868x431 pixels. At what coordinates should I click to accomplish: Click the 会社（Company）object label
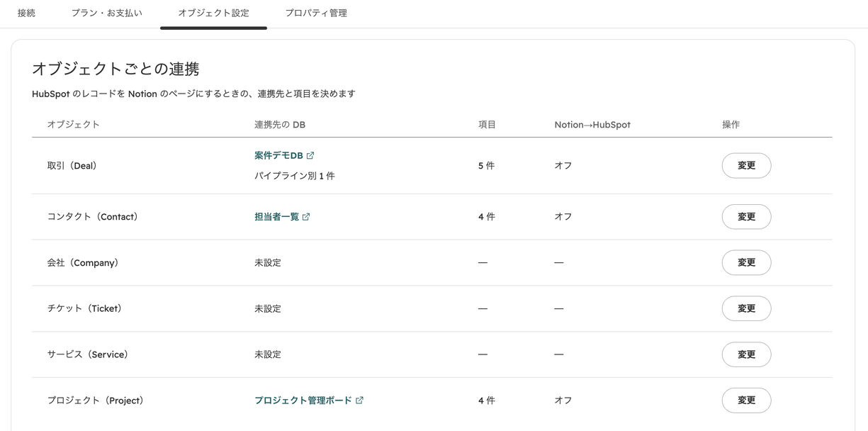(82, 263)
